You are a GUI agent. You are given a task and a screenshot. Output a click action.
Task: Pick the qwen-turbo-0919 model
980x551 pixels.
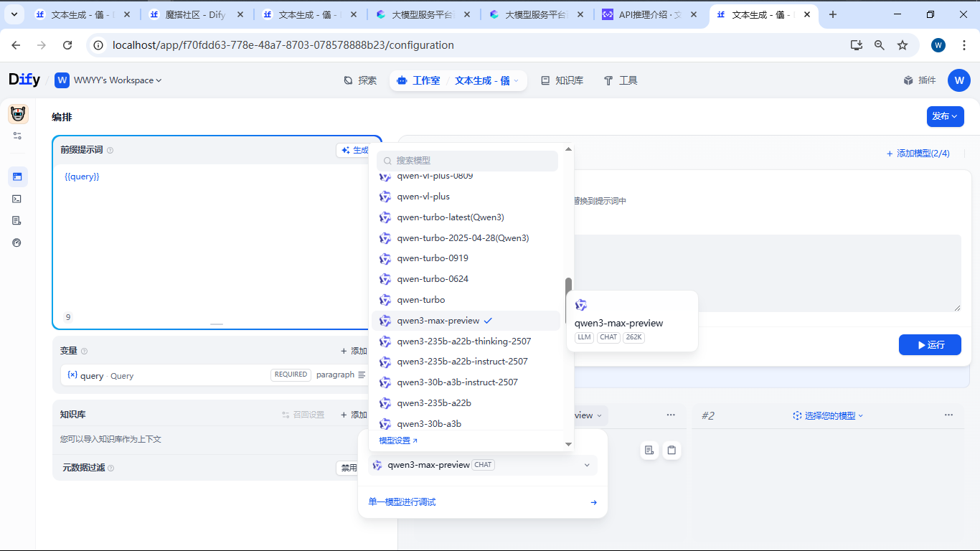(x=465, y=258)
